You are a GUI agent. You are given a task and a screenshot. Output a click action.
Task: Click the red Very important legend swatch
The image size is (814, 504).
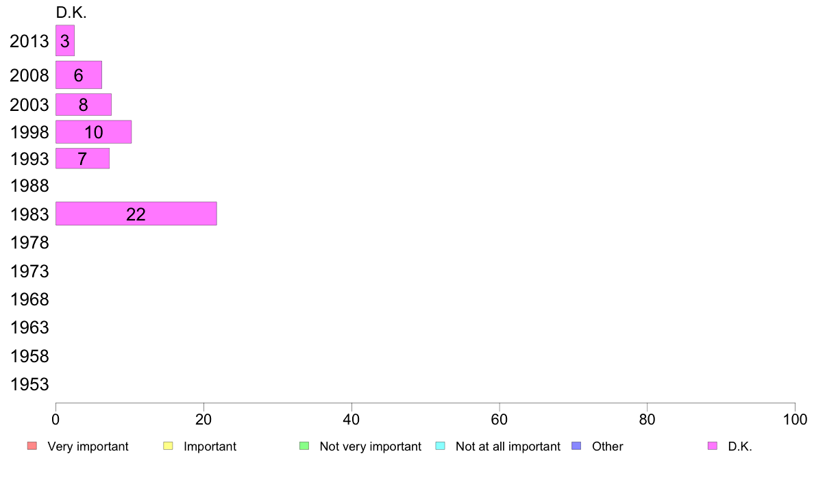click(x=32, y=446)
